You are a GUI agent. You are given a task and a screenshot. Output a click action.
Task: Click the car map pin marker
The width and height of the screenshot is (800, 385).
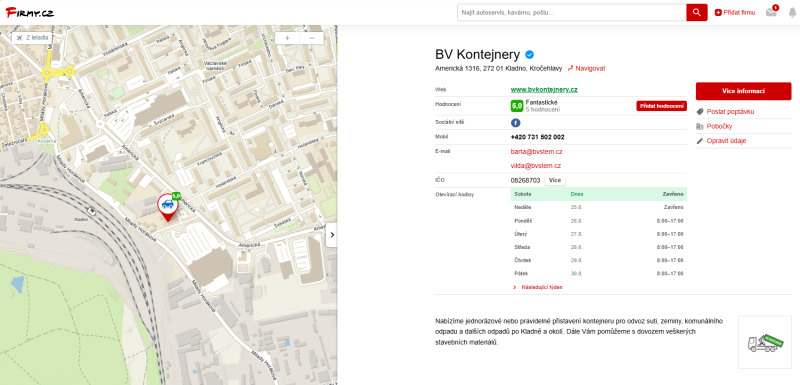click(x=167, y=206)
